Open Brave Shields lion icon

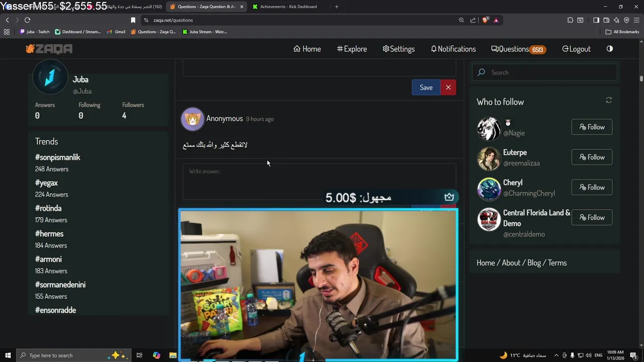click(x=485, y=20)
